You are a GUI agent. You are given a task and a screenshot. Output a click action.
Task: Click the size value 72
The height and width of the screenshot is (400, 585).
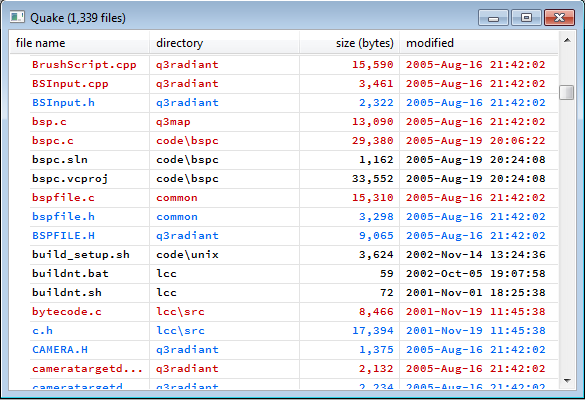click(x=387, y=293)
